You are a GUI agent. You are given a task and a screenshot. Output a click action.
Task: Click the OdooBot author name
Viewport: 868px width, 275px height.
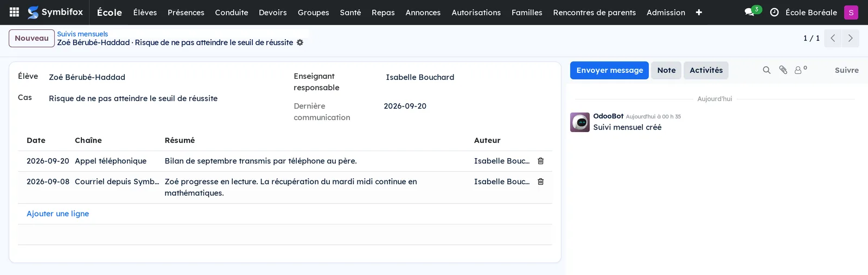click(x=608, y=116)
